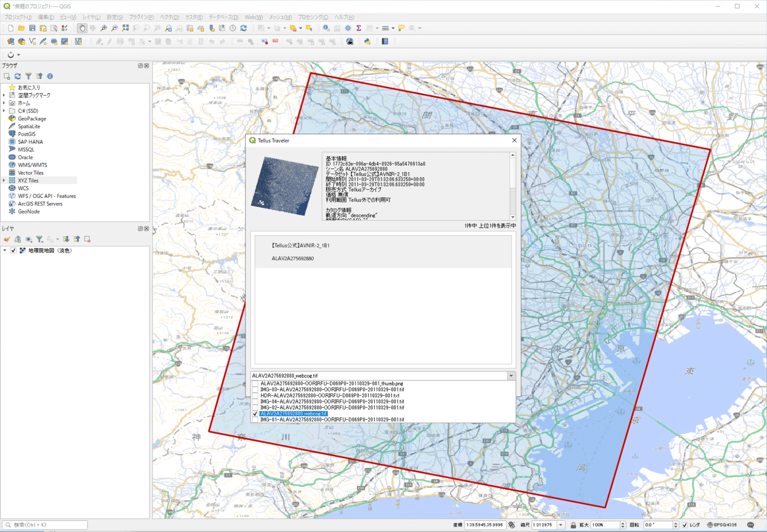Viewport: 767px width, 532px height.
Task: Open the Processing Toolbox gear icon
Action: (x=348, y=28)
